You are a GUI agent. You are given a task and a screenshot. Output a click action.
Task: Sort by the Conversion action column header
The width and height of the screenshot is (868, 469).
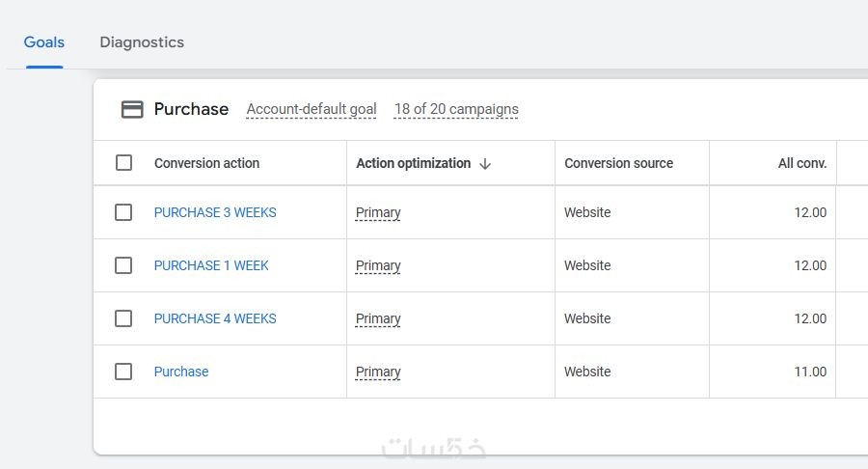click(206, 163)
